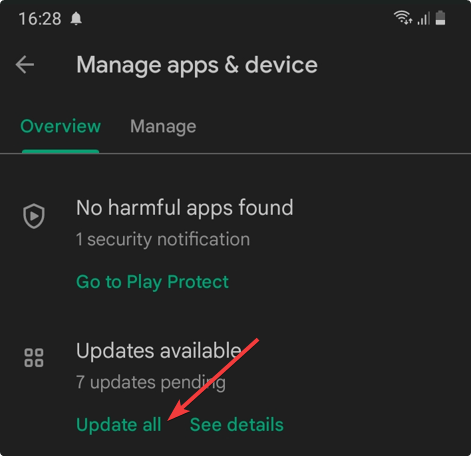Click the four-square apps grid icon
Image resolution: width=471 pixels, height=456 pixels.
click(34, 358)
